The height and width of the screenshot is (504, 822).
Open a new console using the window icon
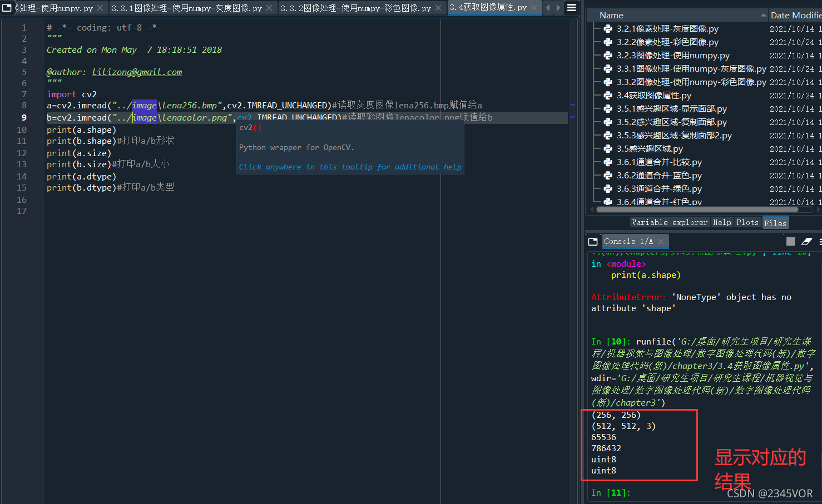[592, 241]
